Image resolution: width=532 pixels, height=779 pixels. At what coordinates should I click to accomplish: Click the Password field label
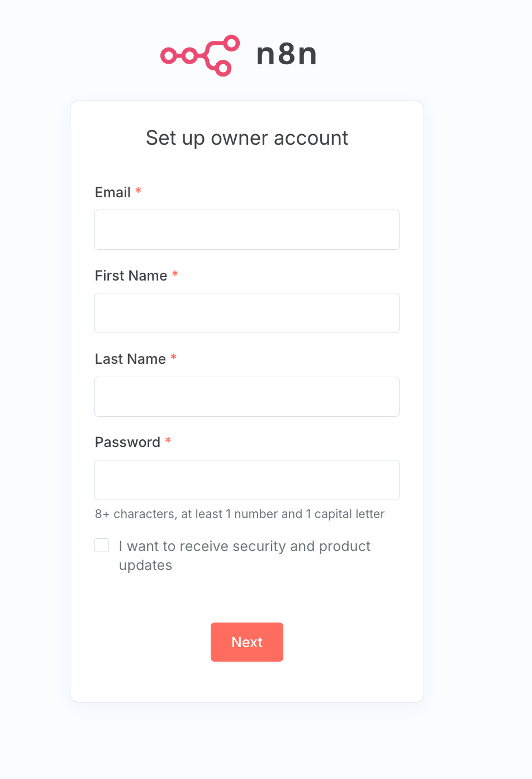coord(127,442)
